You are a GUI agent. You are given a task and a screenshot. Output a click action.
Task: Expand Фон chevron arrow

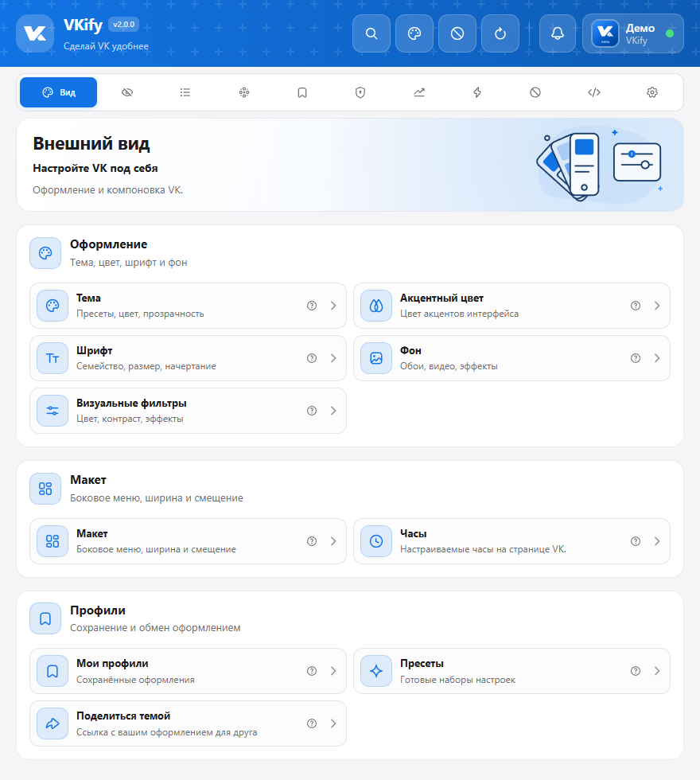[657, 358]
